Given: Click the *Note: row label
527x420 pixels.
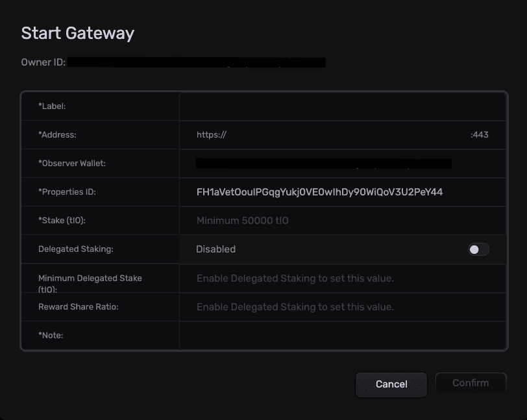Looking at the screenshot, I should pyautogui.click(x=51, y=336).
